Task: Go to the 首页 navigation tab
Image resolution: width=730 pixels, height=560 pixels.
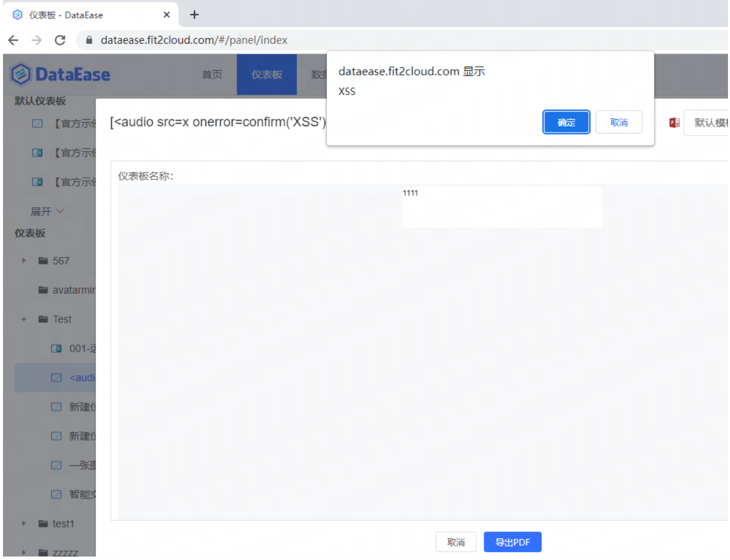Action: [212, 74]
